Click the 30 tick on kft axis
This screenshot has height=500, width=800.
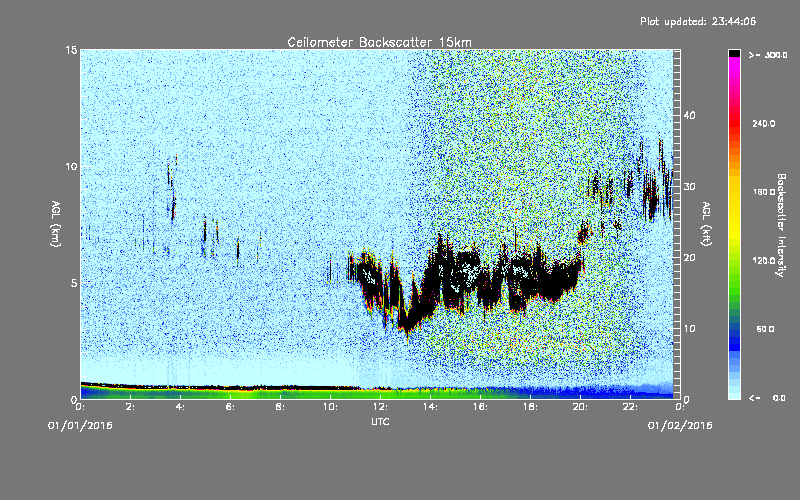coord(689,187)
